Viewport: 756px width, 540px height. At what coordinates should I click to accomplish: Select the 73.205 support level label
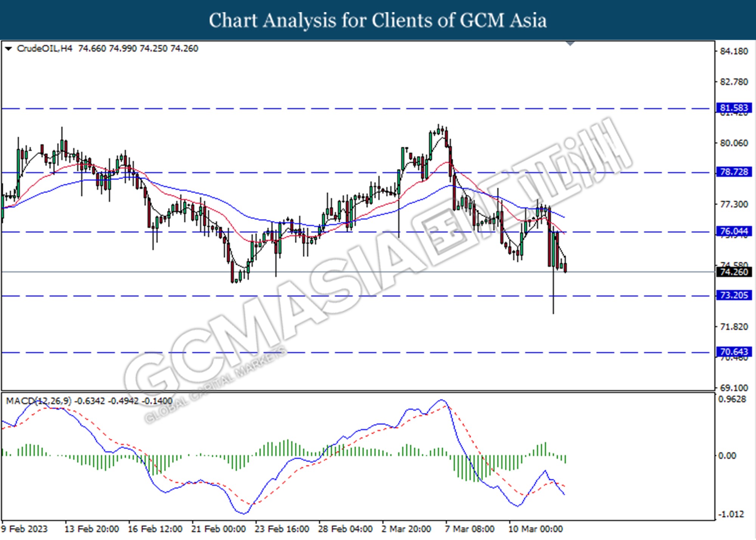(734, 295)
